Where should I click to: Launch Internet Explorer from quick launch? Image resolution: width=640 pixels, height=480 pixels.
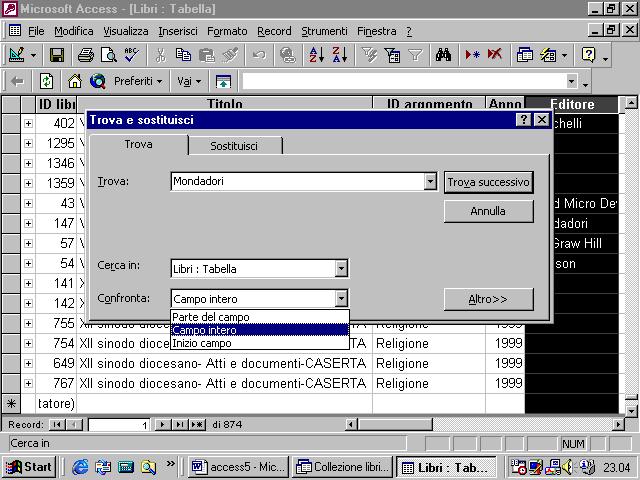80,467
